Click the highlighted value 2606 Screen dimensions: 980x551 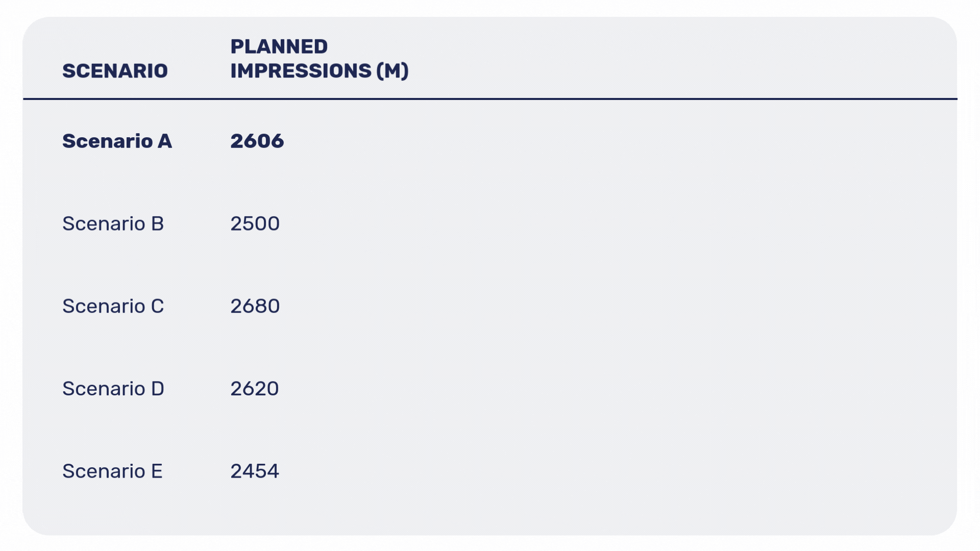pos(257,141)
